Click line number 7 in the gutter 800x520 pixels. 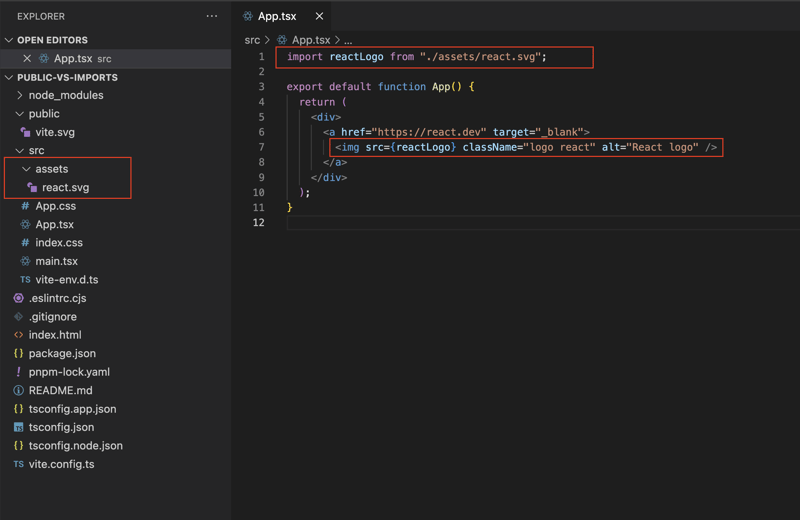pyautogui.click(x=261, y=147)
